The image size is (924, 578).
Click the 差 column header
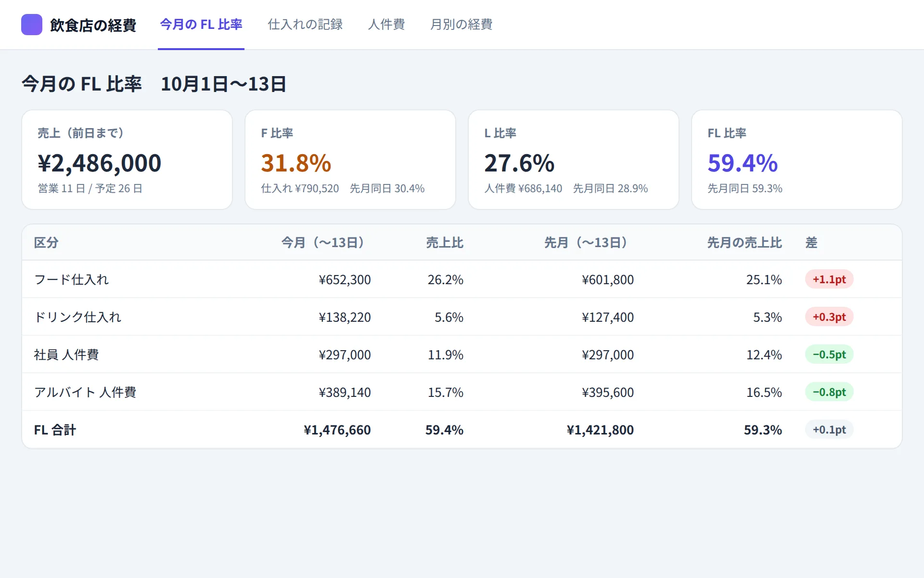click(811, 242)
